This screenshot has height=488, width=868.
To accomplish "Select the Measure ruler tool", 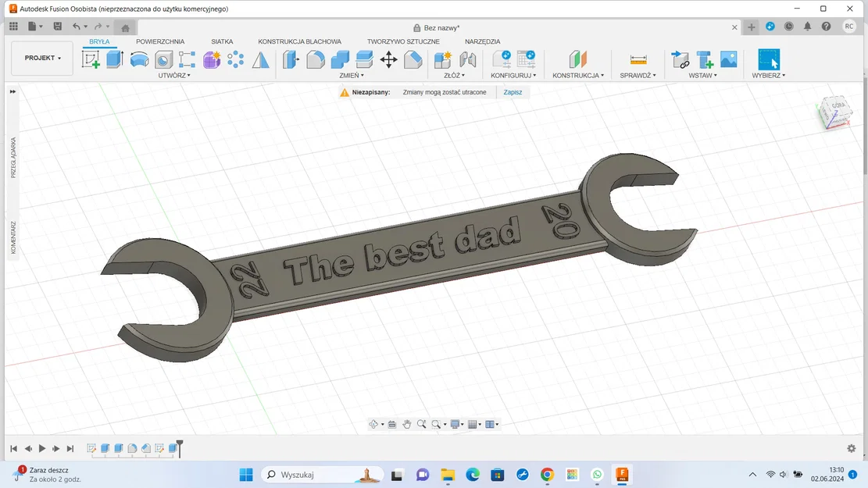I will [638, 59].
